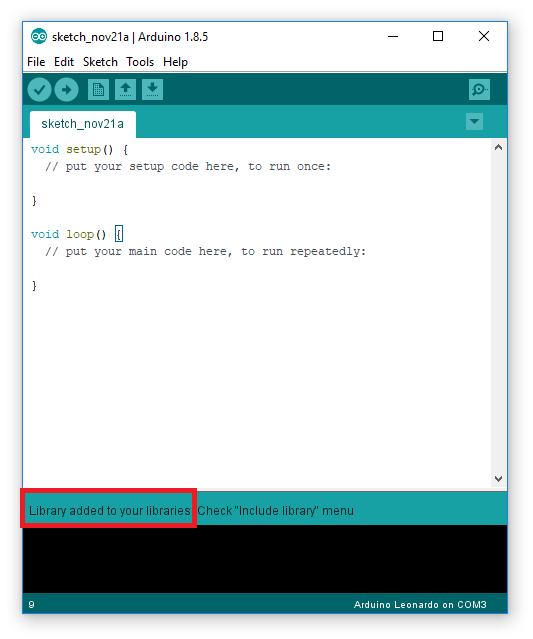This screenshot has width=533, height=639.
Task: Upload sketch with the arrow button
Action: (66, 89)
